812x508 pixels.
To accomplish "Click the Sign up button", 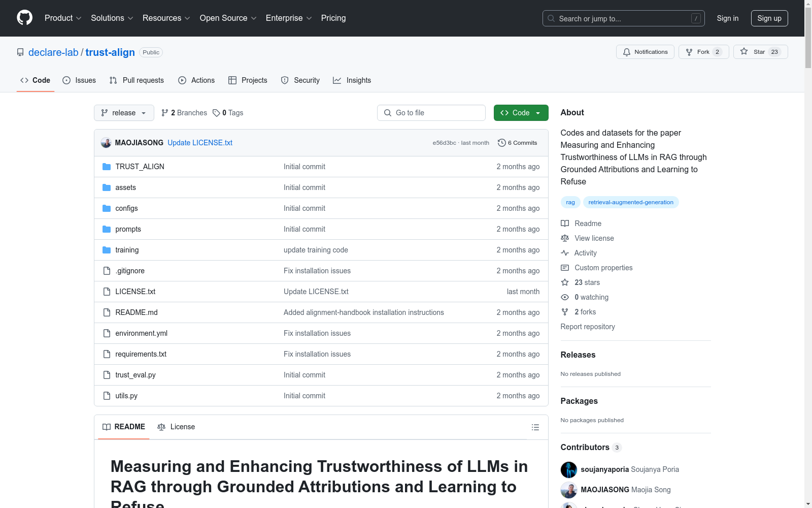I will click(x=769, y=18).
